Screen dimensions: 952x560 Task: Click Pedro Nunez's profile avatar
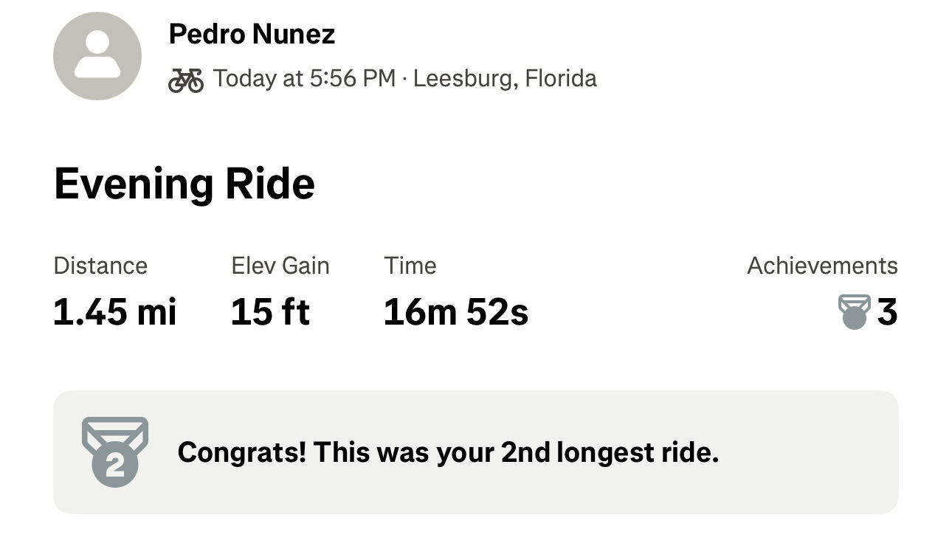[x=97, y=56]
